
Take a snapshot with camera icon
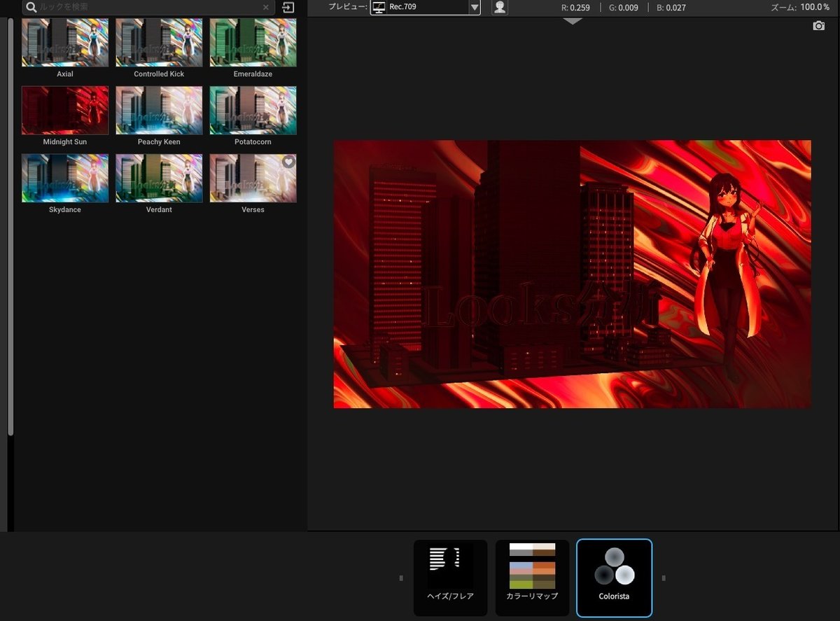818,26
